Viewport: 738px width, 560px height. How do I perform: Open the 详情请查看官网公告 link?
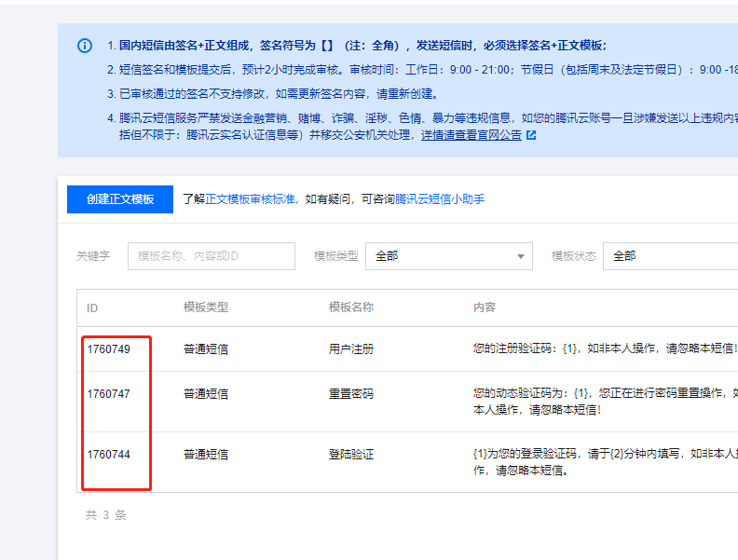pyautogui.click(x=471, y=135)
